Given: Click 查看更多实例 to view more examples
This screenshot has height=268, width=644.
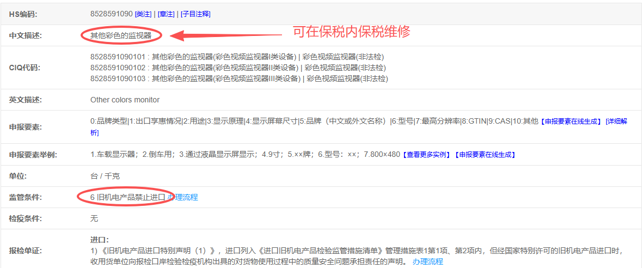Looking at the screenshot, I should pos(427,155).
